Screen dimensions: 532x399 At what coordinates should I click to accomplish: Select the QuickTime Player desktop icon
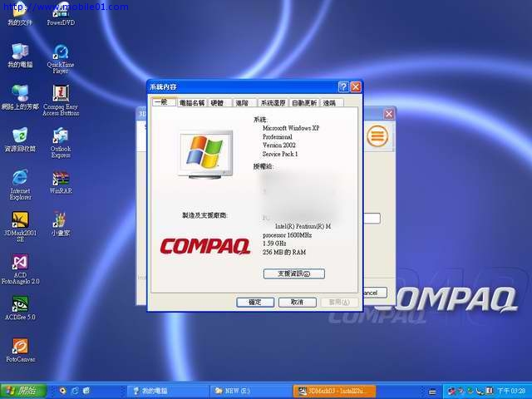61,59
